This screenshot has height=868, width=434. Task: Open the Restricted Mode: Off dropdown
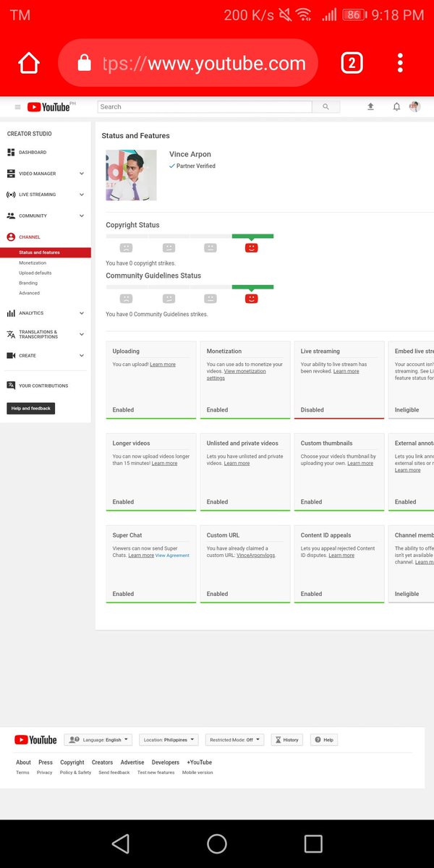click(x=234, y=740)
